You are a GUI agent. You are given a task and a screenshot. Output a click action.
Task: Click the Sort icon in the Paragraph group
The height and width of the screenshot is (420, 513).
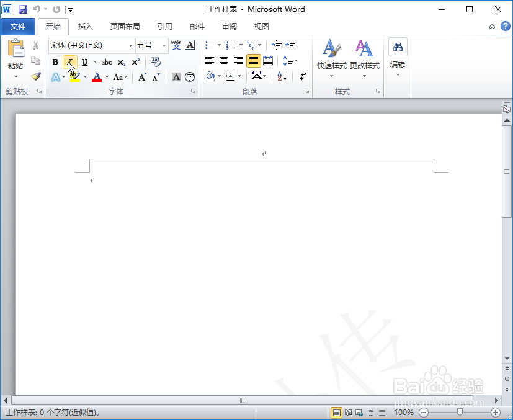(x=281, y=76)
